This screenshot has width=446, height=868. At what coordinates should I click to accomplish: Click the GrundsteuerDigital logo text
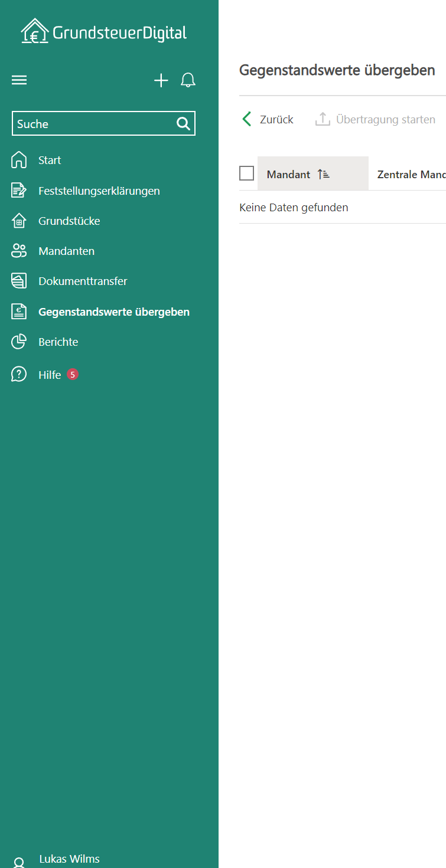[120, 32]
